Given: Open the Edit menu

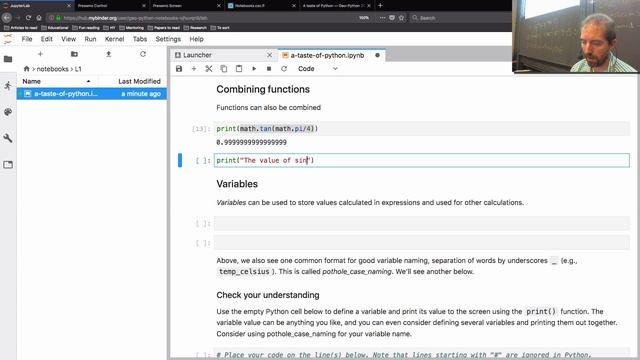Looking at the screenshot, I should (47, 39).
